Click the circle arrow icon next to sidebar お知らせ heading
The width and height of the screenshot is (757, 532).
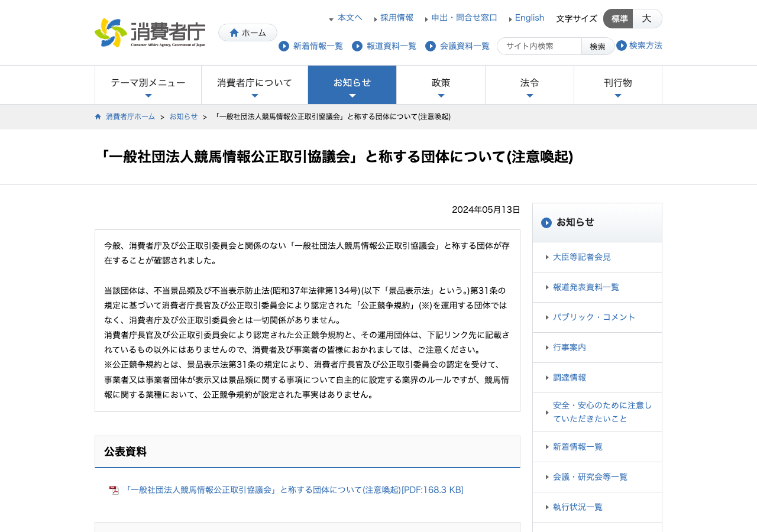click(546, 223)
